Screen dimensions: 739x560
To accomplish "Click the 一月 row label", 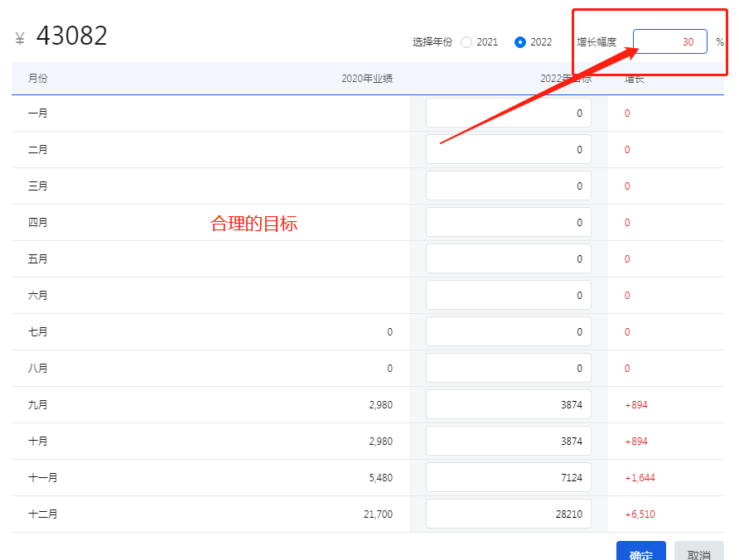I will [x=38, y=113].
